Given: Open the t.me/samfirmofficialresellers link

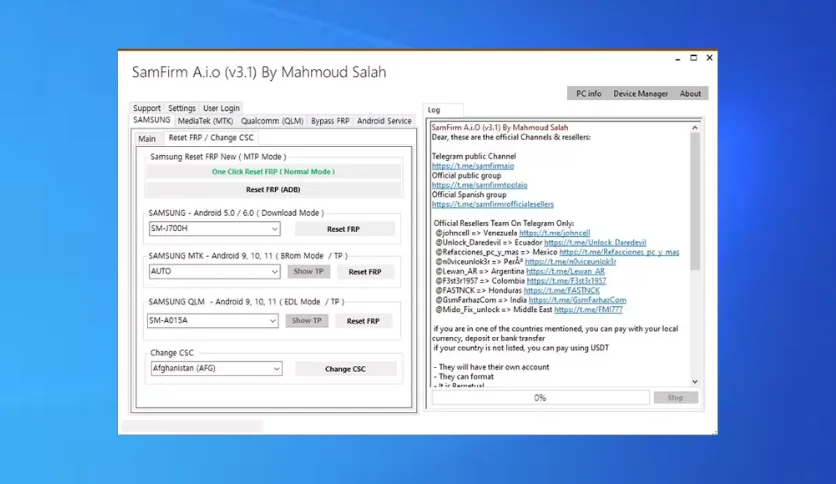Looking at the screenshot, I should pos(493,205).
